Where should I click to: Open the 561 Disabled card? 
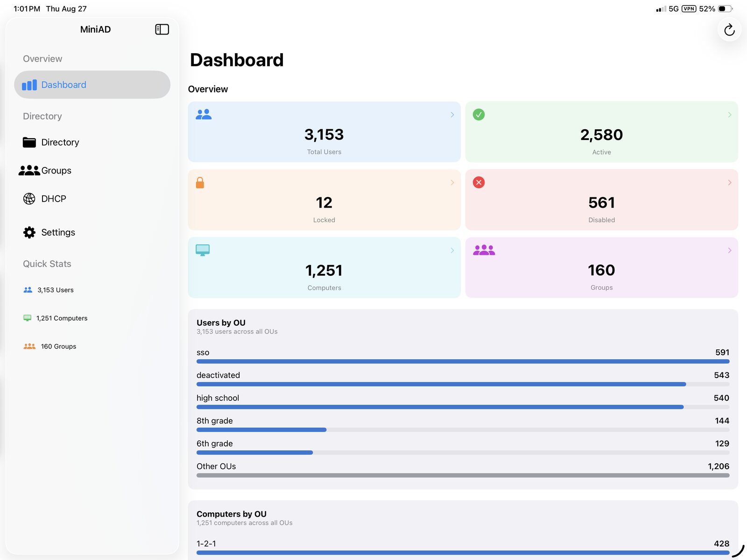click(601, 200)
